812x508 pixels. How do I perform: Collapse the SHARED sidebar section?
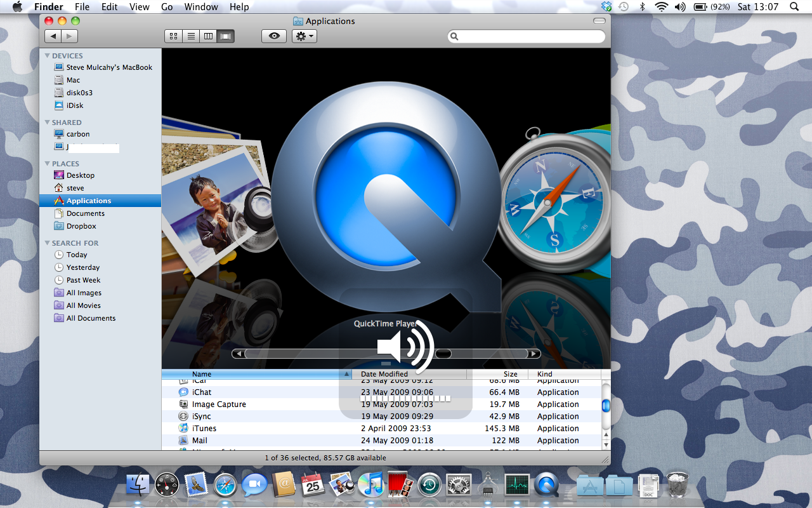pyautogui.click(x=47, y=123)
